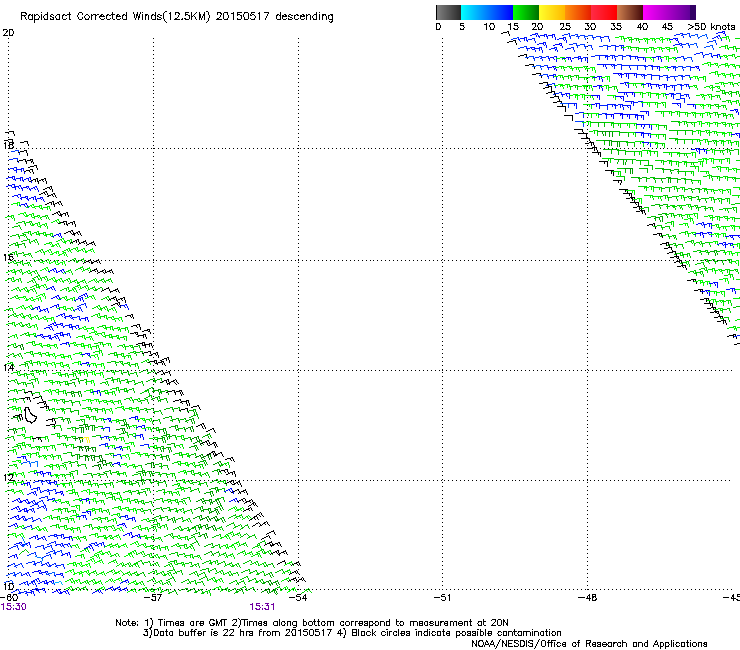Click the latitude axis label '16'
The width and height of the screenshot is (740, 650).
tap(8, 258)
